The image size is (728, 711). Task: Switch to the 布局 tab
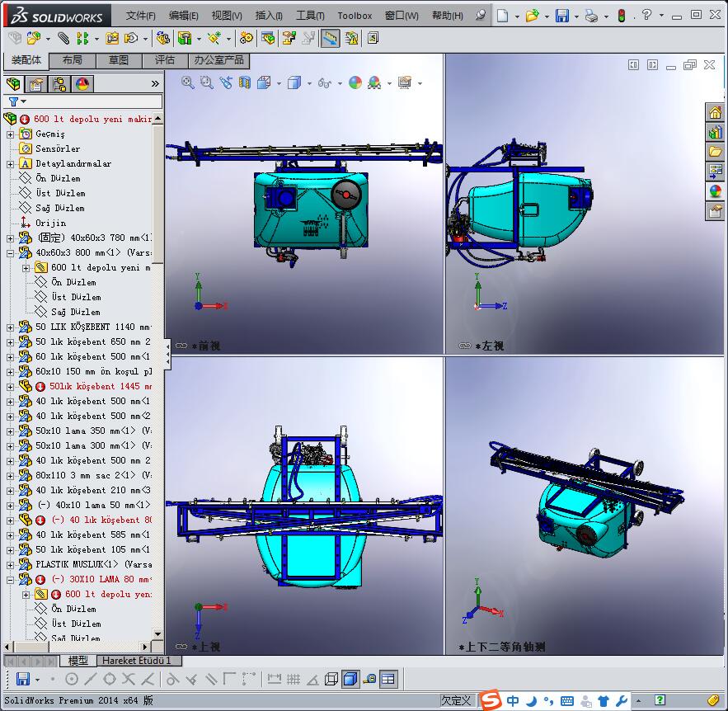tap(73, 60)
